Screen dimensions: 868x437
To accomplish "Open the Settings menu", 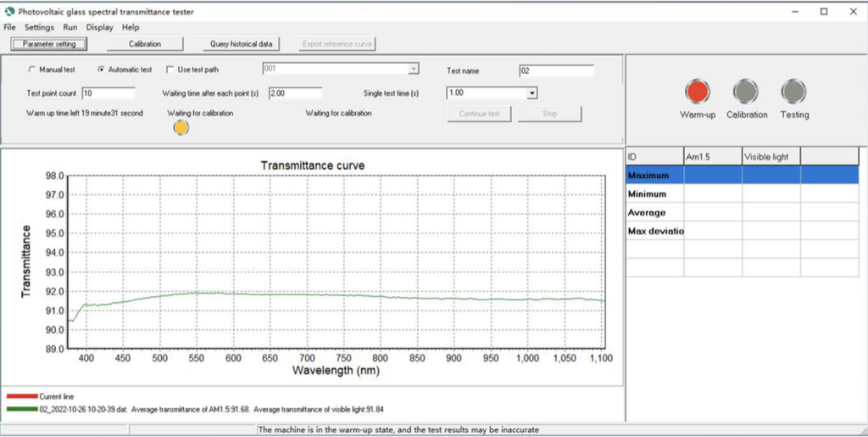I will (x=40, y=27).
